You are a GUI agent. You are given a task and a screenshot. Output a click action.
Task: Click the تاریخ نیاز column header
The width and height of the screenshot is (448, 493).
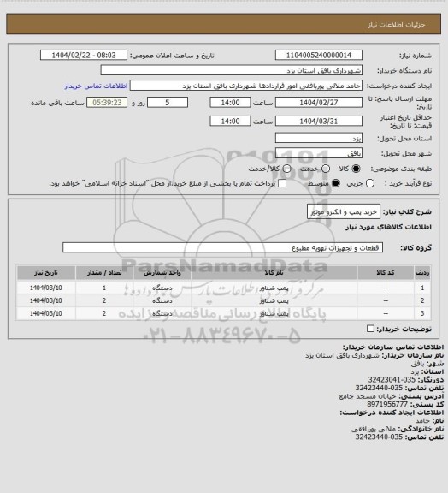pos(46,273)
